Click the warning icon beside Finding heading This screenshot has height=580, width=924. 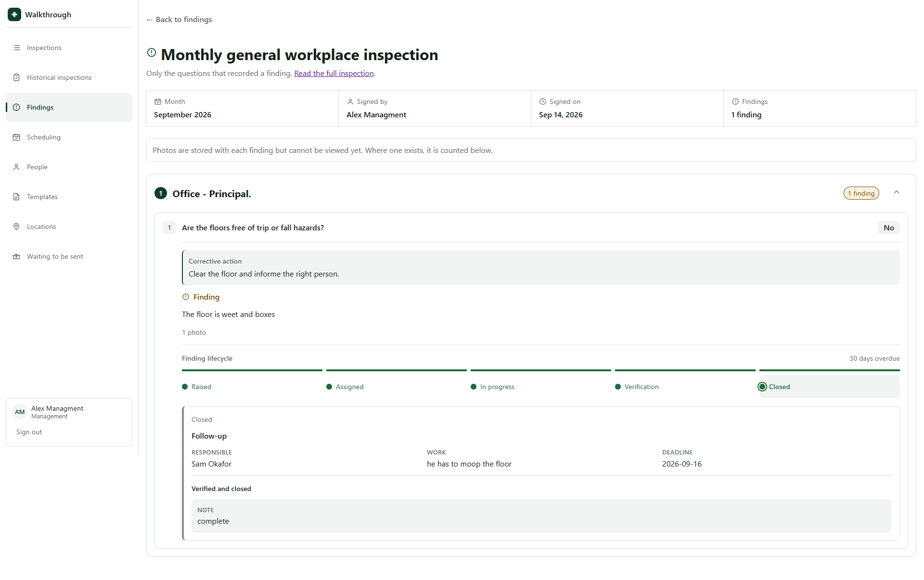point(186,297)
